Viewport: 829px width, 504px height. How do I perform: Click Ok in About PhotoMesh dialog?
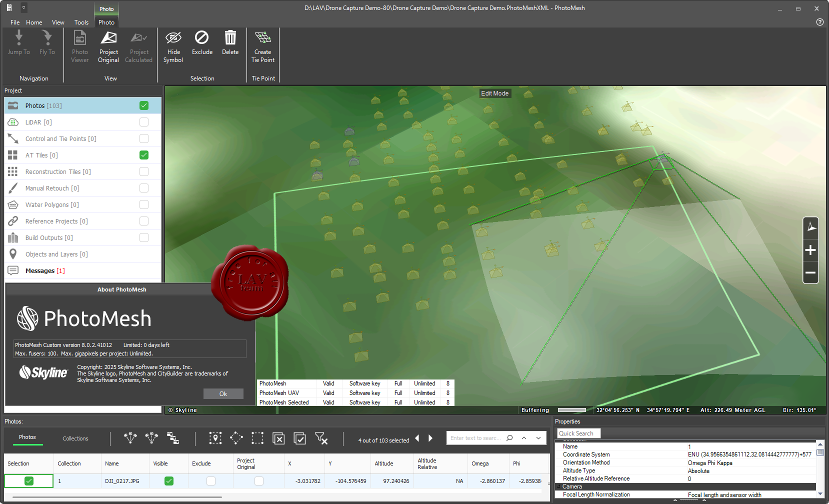223,394
